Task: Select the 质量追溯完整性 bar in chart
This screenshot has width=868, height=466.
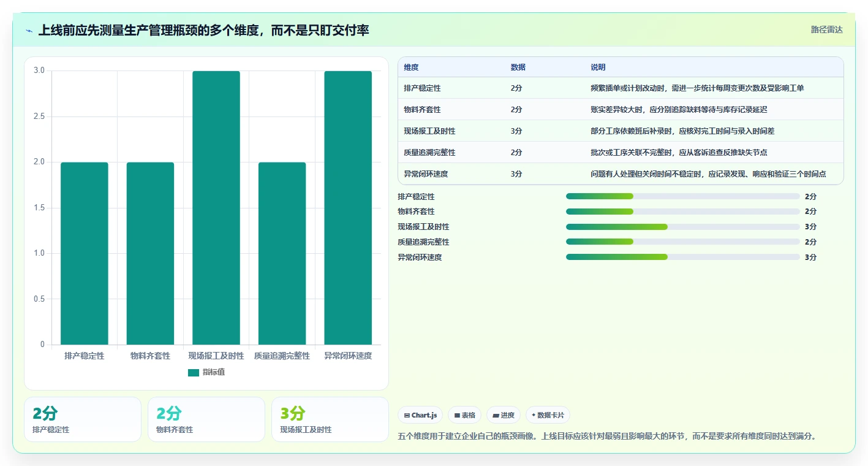Action: click(282, 253)
